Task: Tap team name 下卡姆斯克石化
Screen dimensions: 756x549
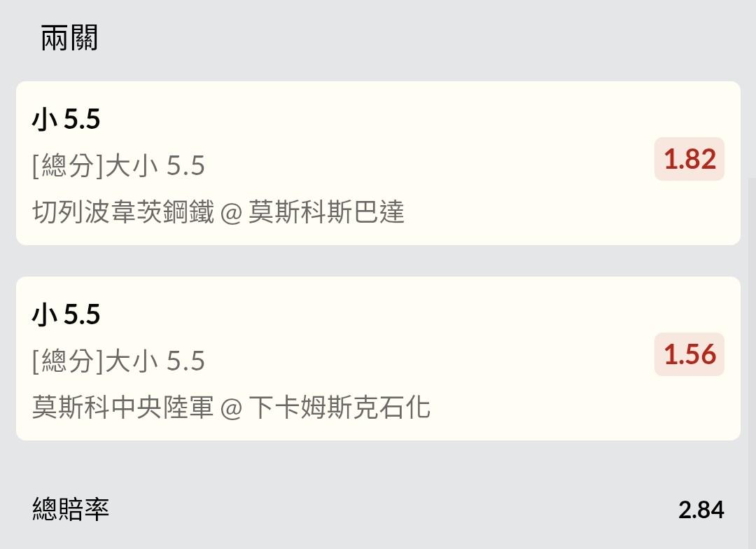Action: (339, 407)
